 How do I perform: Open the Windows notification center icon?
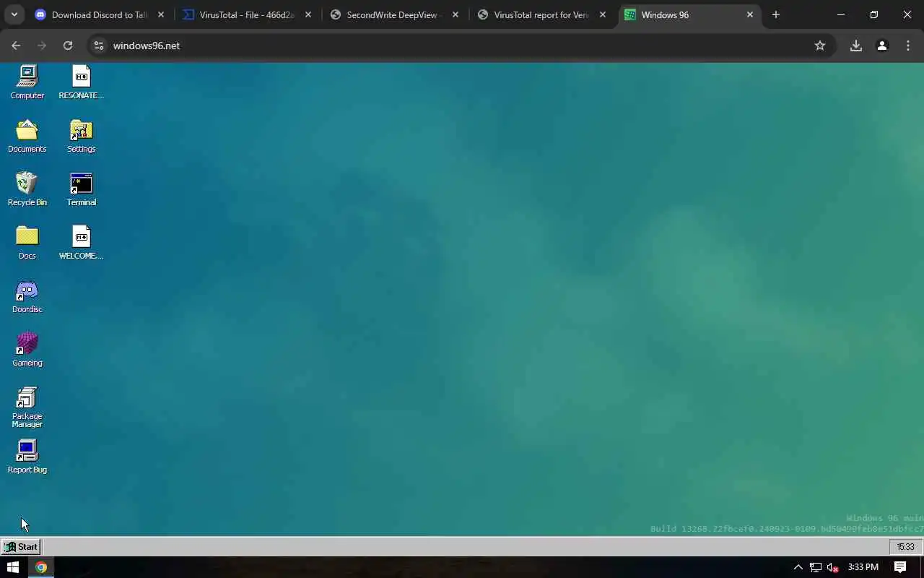900,567
